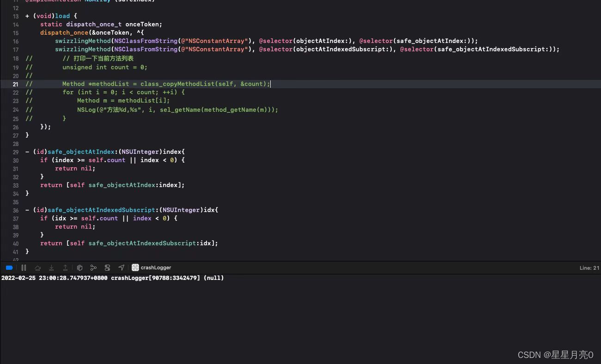Click line number 13 in the gutter
The width and height of the screenshot is (601, 364).
coord(16,16)
